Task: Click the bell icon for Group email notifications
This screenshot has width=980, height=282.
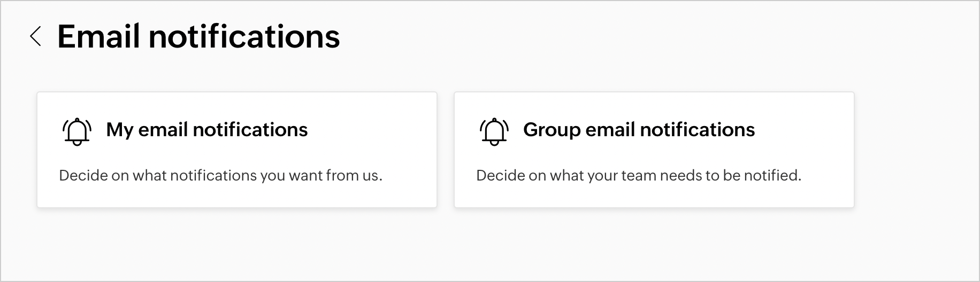Action: coord(494,131)
